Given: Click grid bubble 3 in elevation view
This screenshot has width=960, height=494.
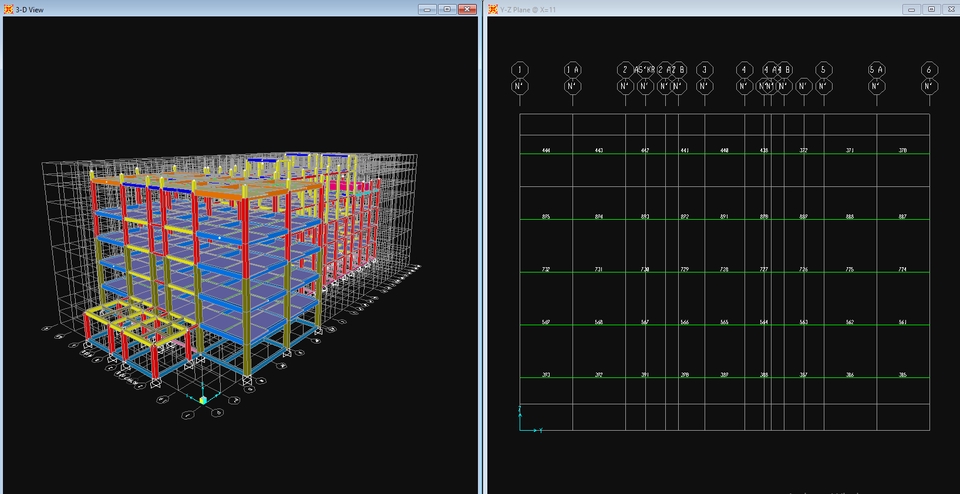Looking at the screenshot, I should [x=705, y=70].
